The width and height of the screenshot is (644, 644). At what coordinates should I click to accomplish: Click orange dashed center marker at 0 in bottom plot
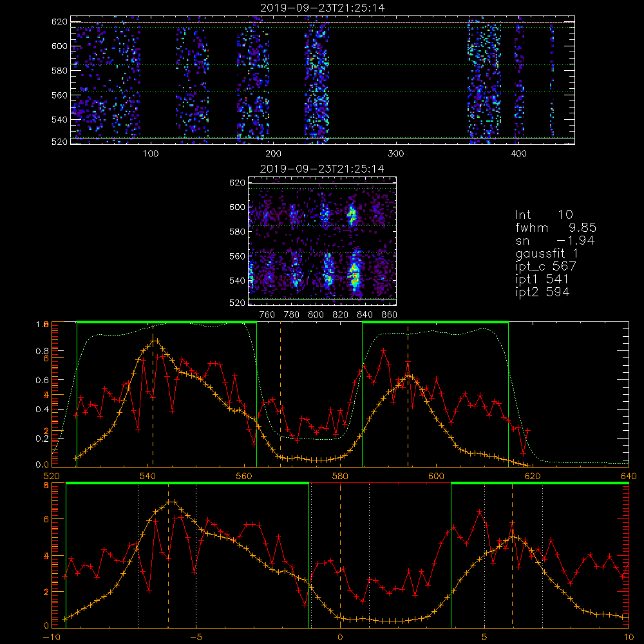pos(340,555)
